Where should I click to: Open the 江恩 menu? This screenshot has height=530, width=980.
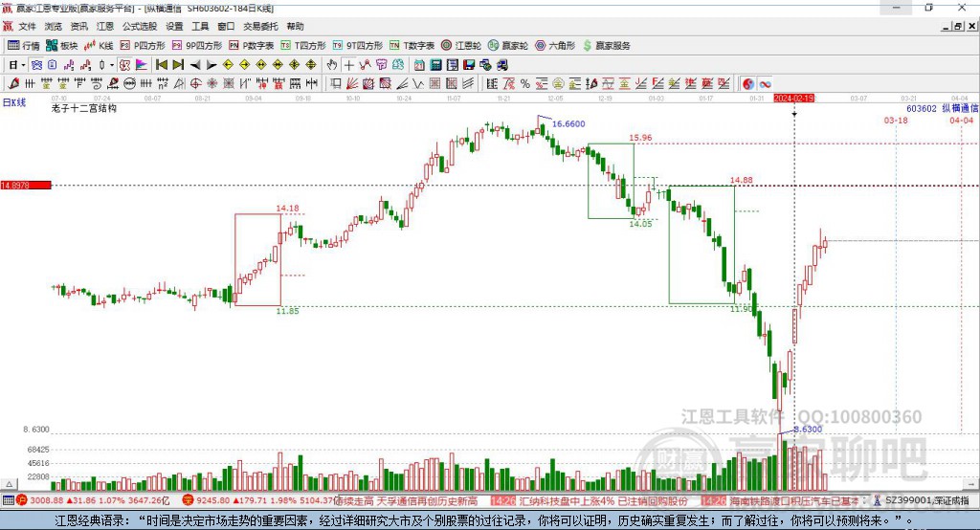tap(105, 26)
